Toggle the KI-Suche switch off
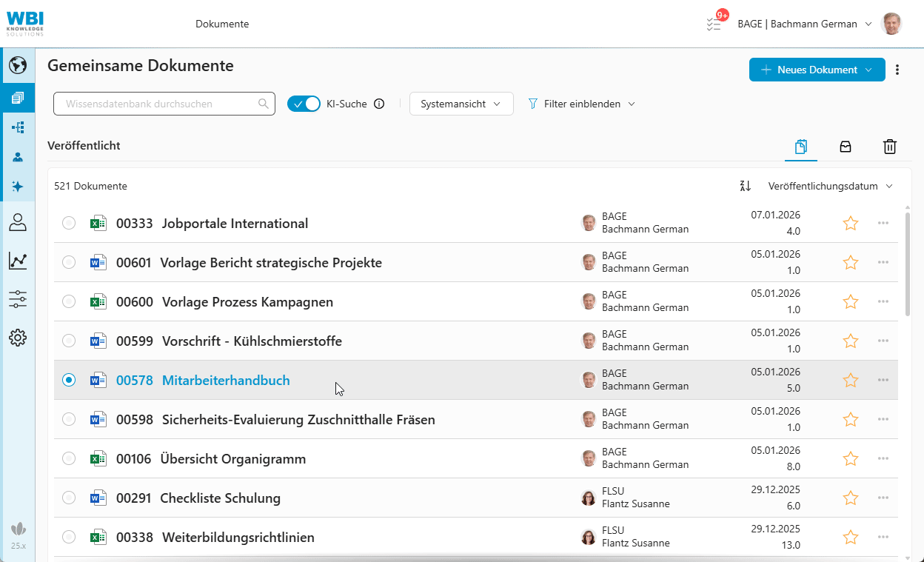 (304, 104)
